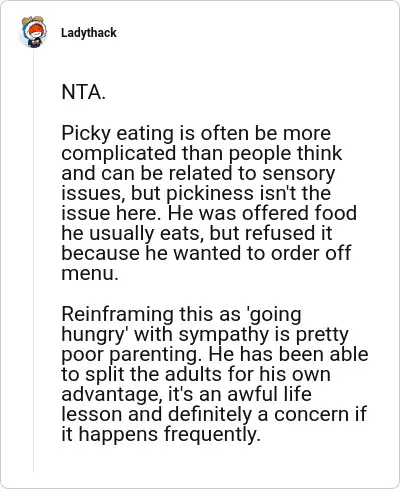Click the line 'to split the adults for his own'

point(196,374)
